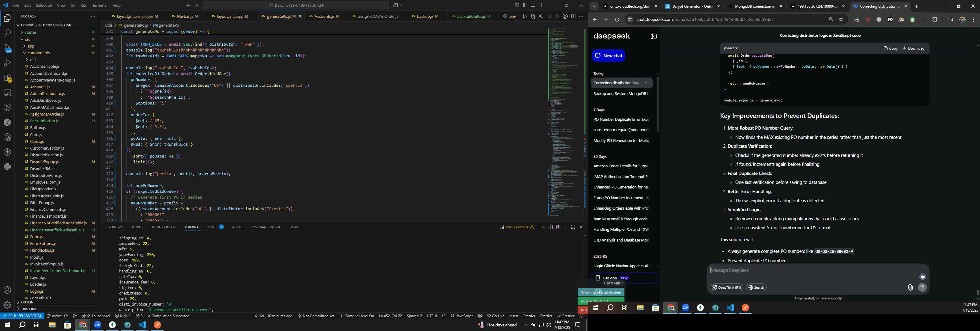Split the editor right using toolbar icon
Viewport: 980px width, 331px height.
coord(573,16)
